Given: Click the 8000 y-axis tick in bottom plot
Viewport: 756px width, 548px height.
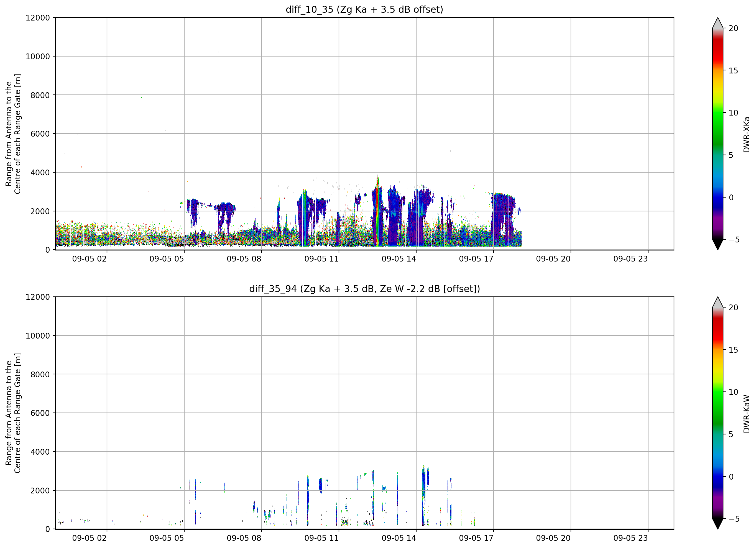Looking at the screenshot, I should (x=40, y=374).
